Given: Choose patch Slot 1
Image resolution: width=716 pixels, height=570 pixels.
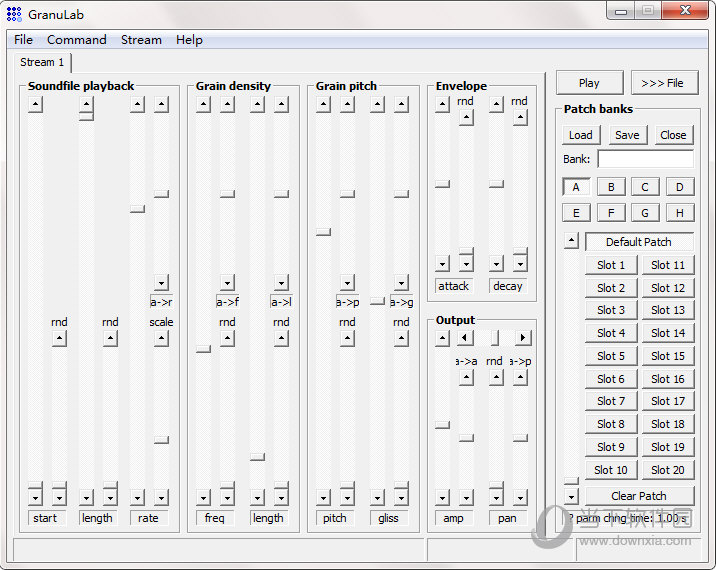Looking at the screenshot, I should click(x=611, y=265).
